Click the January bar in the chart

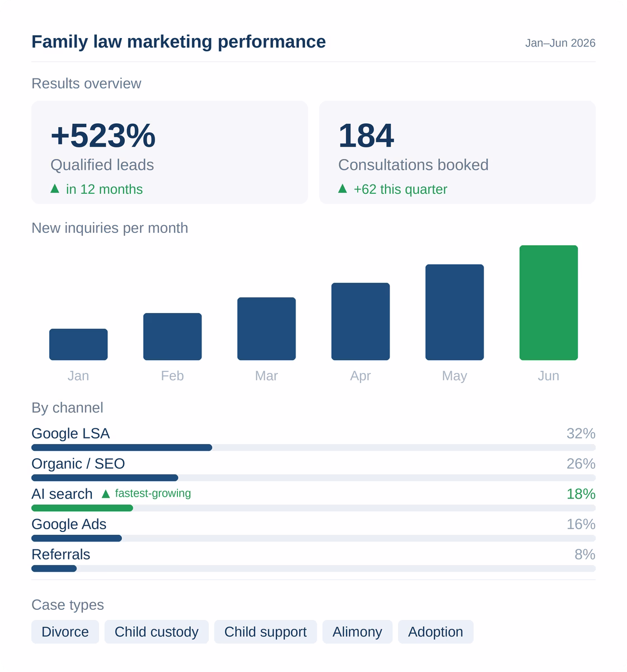78,344
